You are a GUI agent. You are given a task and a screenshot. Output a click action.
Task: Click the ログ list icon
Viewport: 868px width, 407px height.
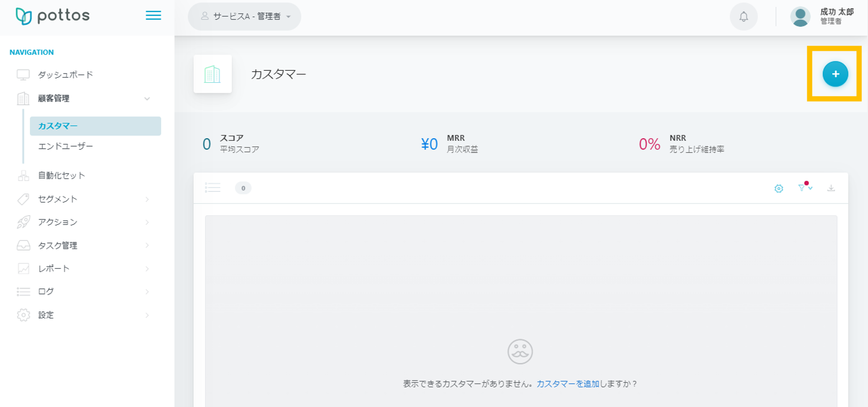(x=23, y=291)
